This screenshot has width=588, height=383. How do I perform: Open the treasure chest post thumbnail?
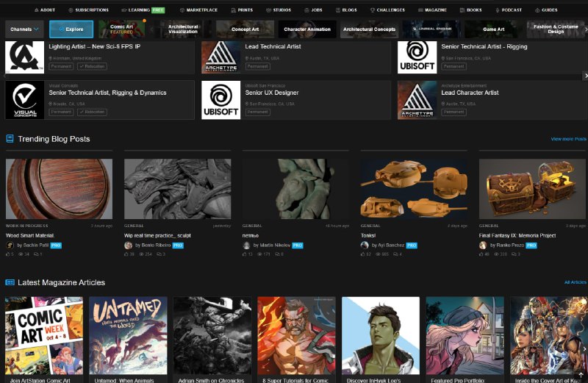(532, 189)
